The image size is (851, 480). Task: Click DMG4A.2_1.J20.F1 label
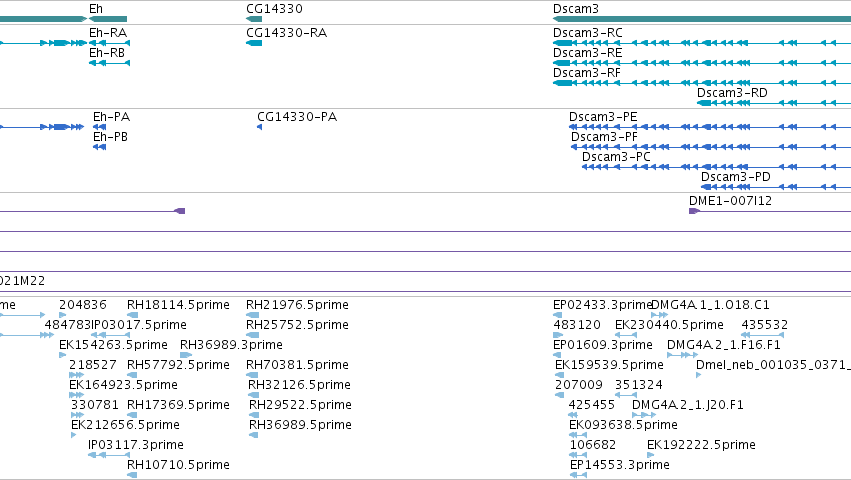[x=688, y=405]
